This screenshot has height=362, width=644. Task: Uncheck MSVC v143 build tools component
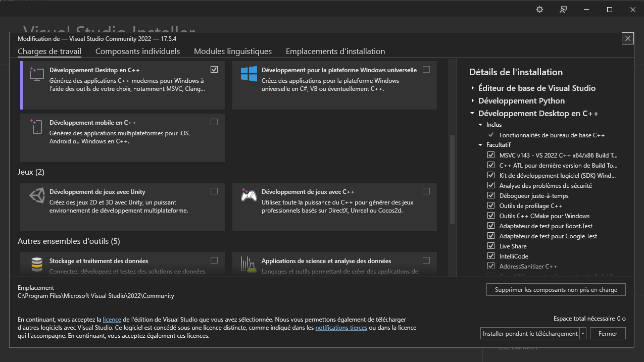coord(491,155)
